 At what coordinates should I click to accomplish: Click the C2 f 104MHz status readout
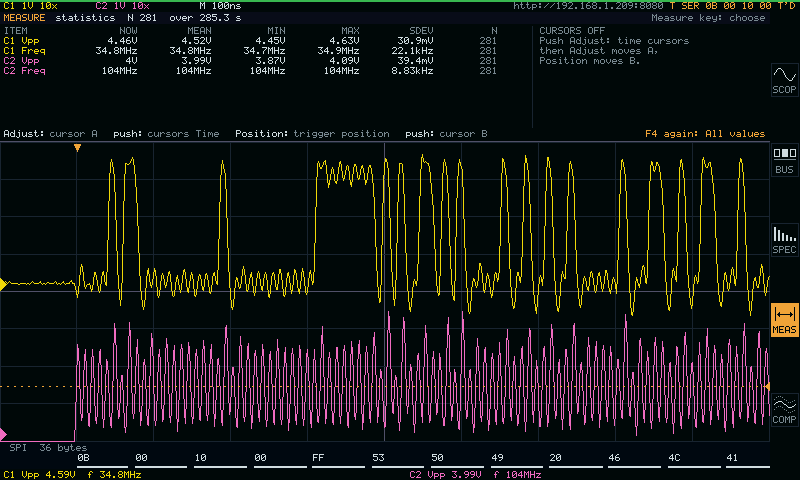pos(517,474)
